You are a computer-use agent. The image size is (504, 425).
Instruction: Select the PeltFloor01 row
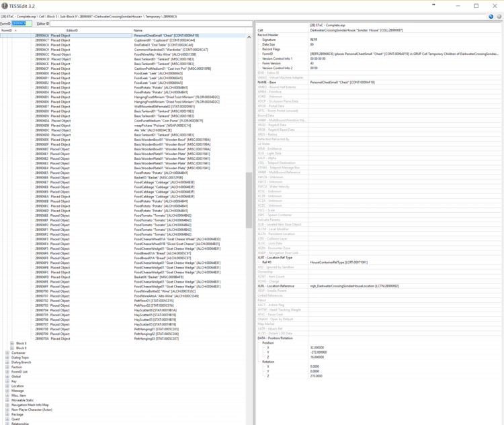point(123,301)
